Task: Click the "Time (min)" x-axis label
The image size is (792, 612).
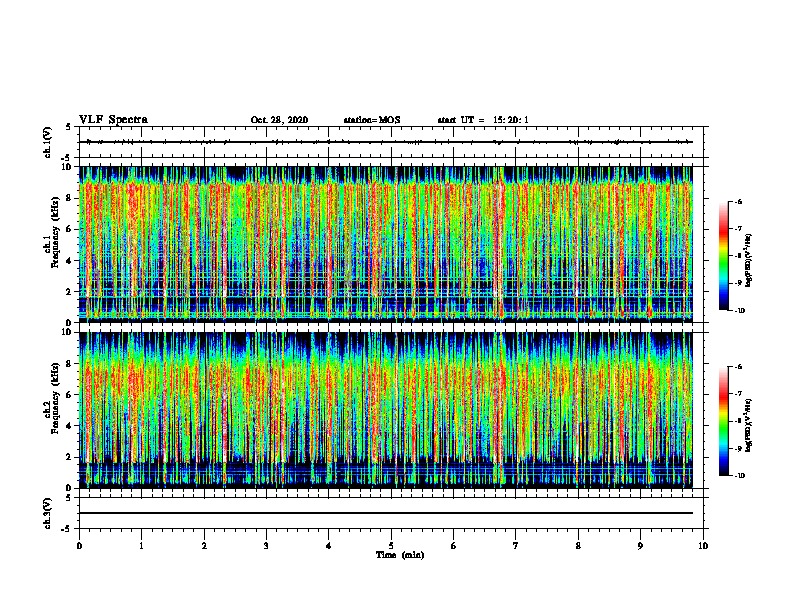Action: point(400,555)
